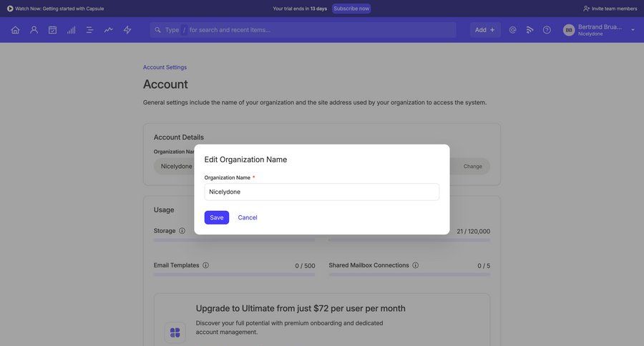The image size is (644, 346).
Task: Click the Storage info icon
Action: [182, 231]
